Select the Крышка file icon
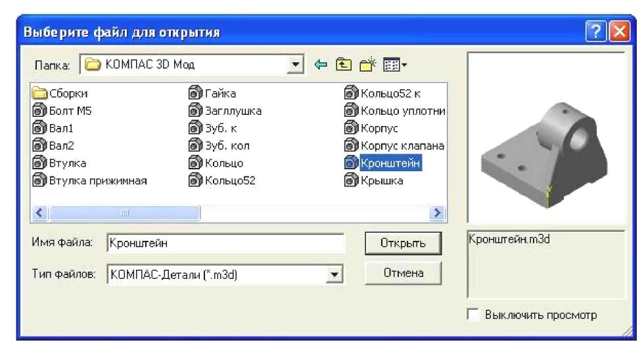Image resolution: width=644 pixels, height=357 pixels. click(352, 180)
